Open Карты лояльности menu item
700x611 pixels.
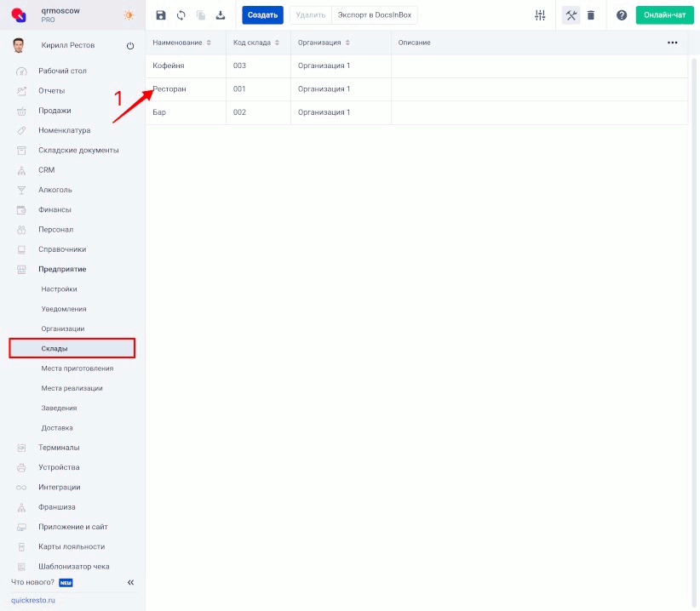(x=72, y=547)
